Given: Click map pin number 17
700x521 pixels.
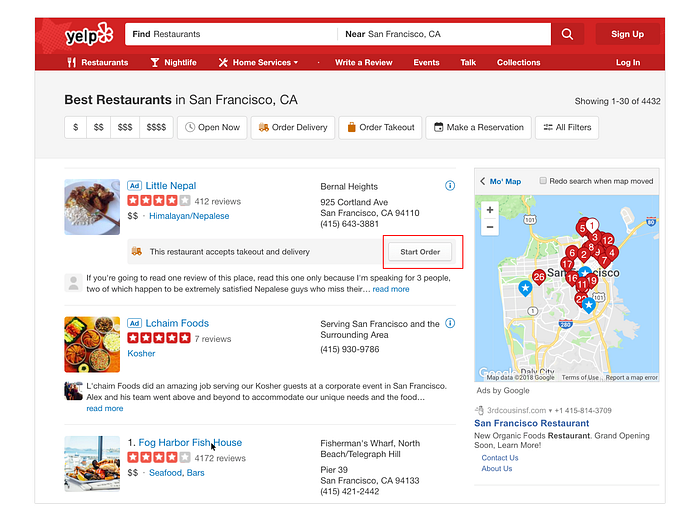Looking at the screenshot, I should tap(567, 264).
